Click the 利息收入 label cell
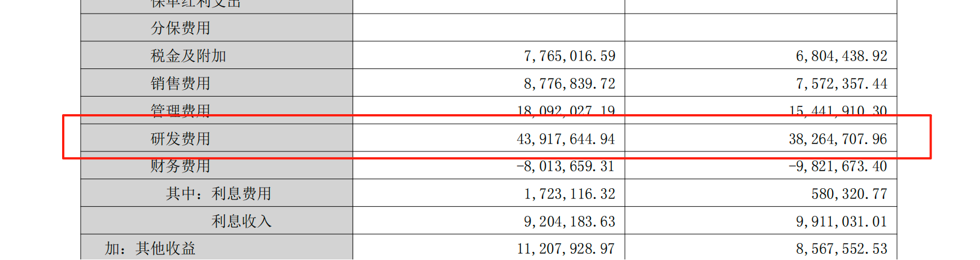 [241, 222]
